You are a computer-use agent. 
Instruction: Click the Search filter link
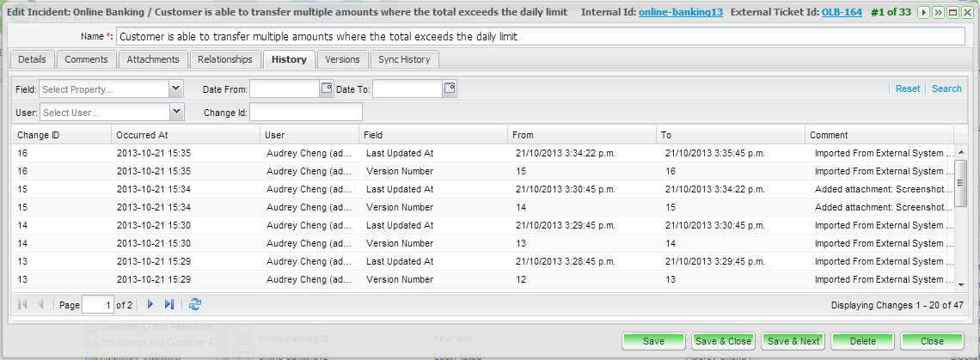click(946, 88)
